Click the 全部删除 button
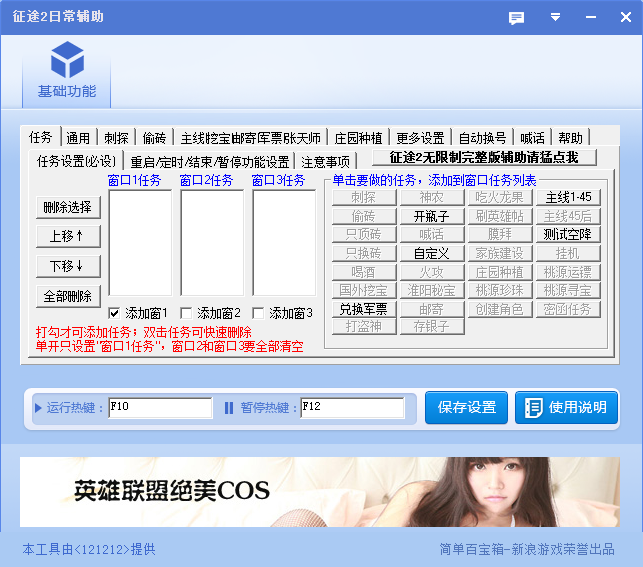643x567 pixels. (68, 296)
